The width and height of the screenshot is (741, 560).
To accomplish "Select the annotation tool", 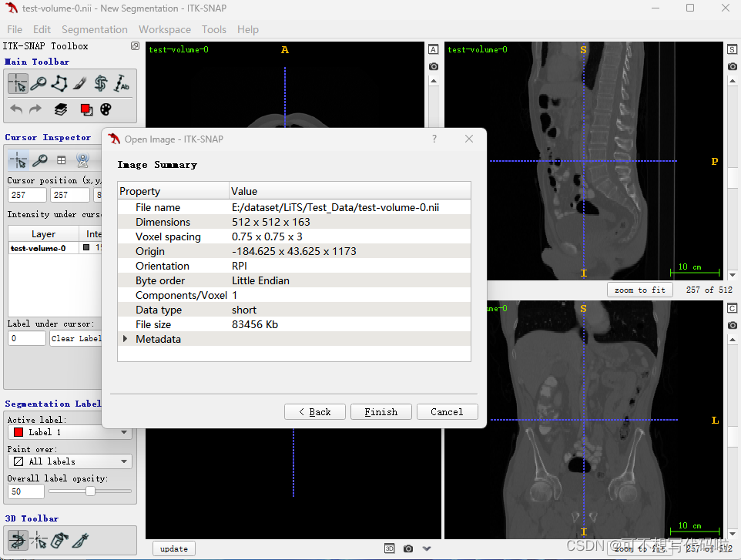I will (x=122, y=84).
